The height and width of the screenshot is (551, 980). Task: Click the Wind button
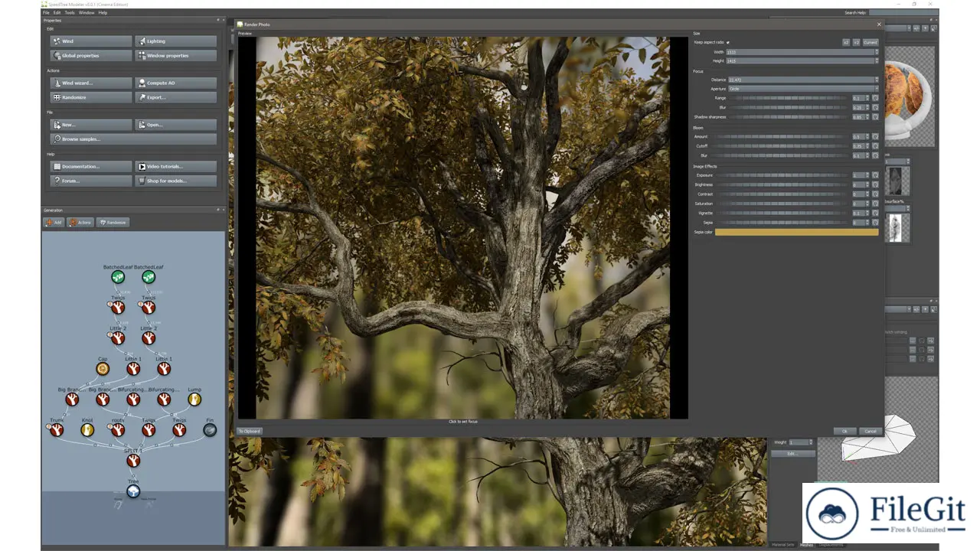click(91, 41)
